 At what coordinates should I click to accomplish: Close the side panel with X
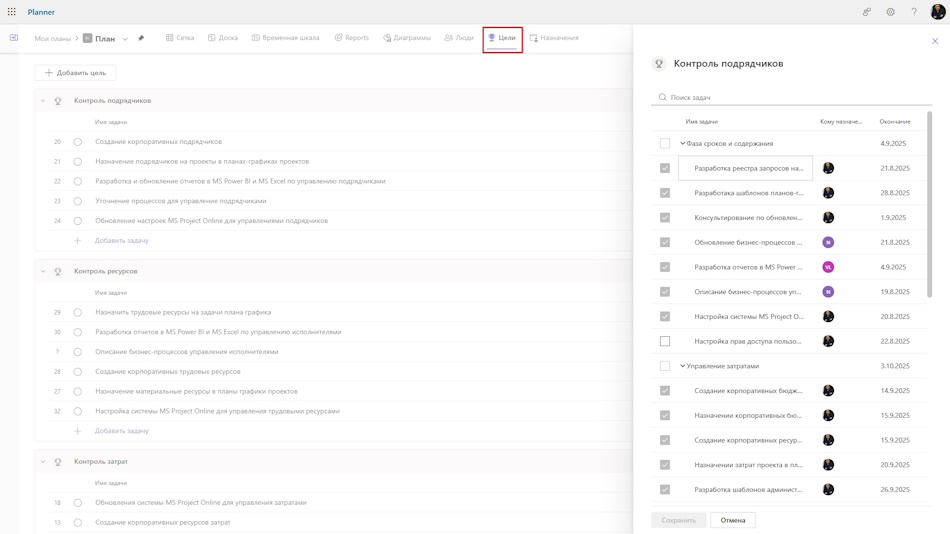pyautogui.click(x=935, y=41)
